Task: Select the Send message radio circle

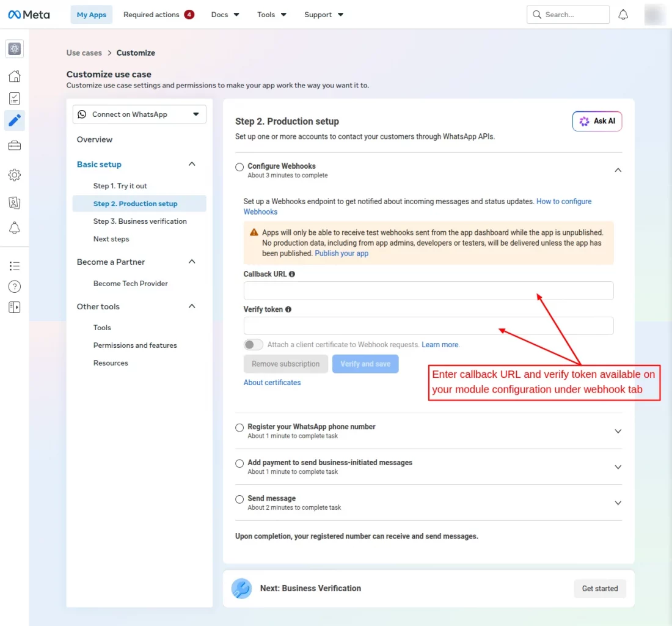Action: click(239, 499)
